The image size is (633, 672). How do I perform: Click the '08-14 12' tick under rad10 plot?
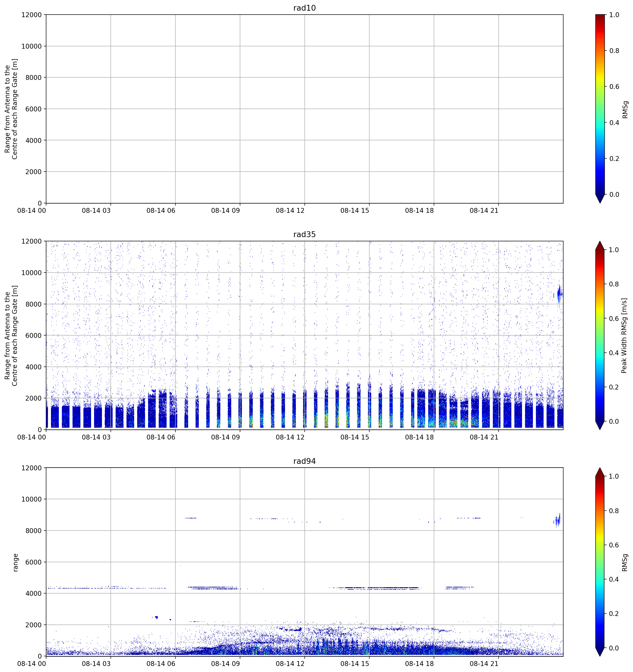pyautogui.click(x=290, y=210)
